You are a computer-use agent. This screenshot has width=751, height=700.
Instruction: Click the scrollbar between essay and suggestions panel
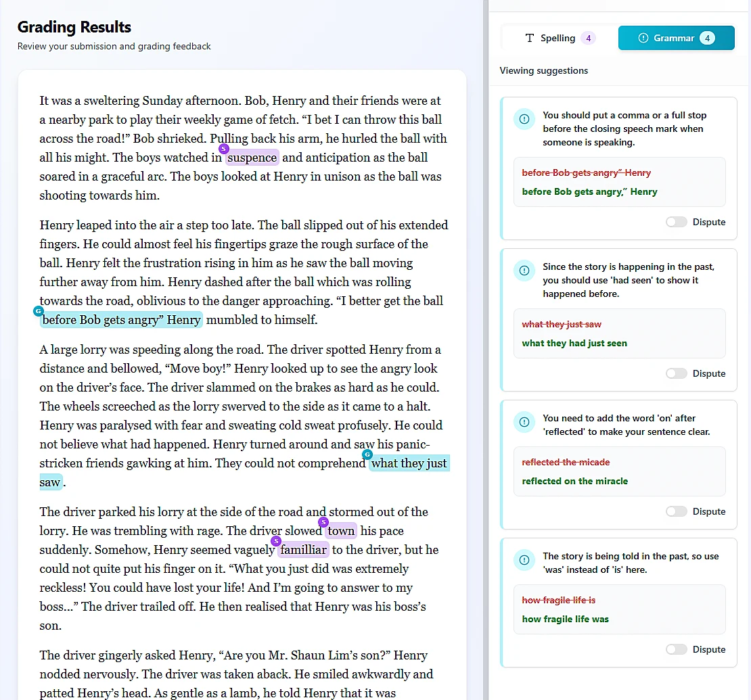[x=485, y=350]
